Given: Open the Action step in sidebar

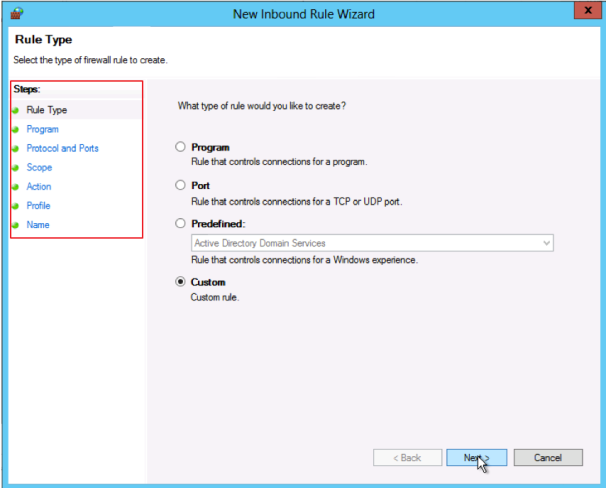Looking at the screenshot, I should point(39,187).
